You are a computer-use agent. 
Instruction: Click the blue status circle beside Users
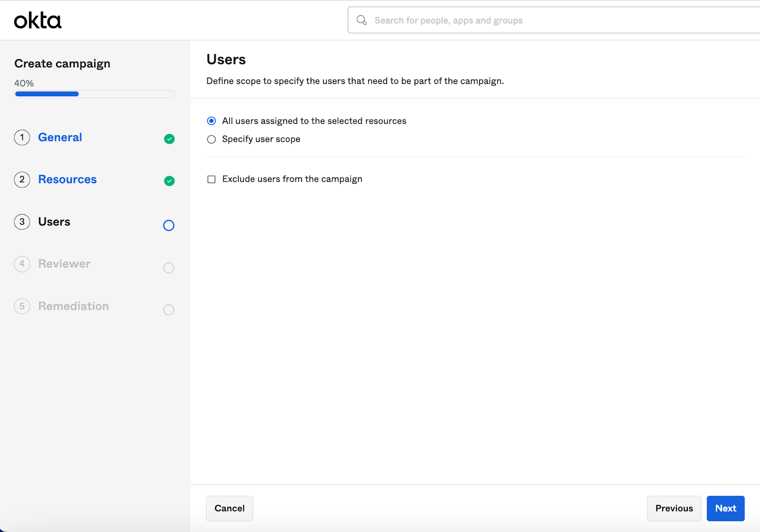[x=169, y=225]
